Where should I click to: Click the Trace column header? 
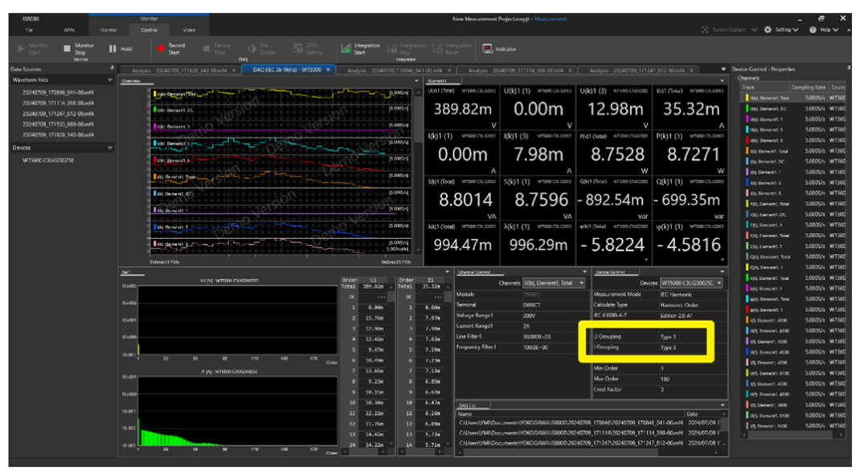tap(765, 87)
